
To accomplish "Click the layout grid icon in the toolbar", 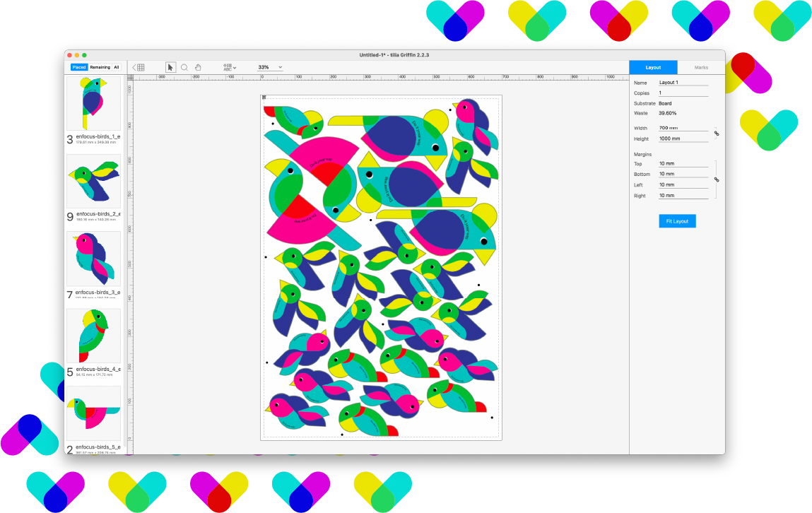I will pyautogui.click(x=141, y=67).
